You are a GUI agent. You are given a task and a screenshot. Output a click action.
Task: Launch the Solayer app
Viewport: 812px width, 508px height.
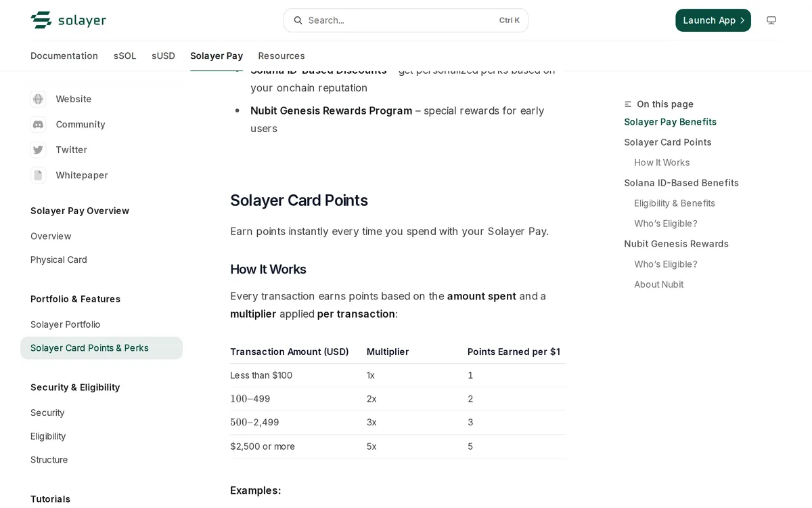(713, 20)
